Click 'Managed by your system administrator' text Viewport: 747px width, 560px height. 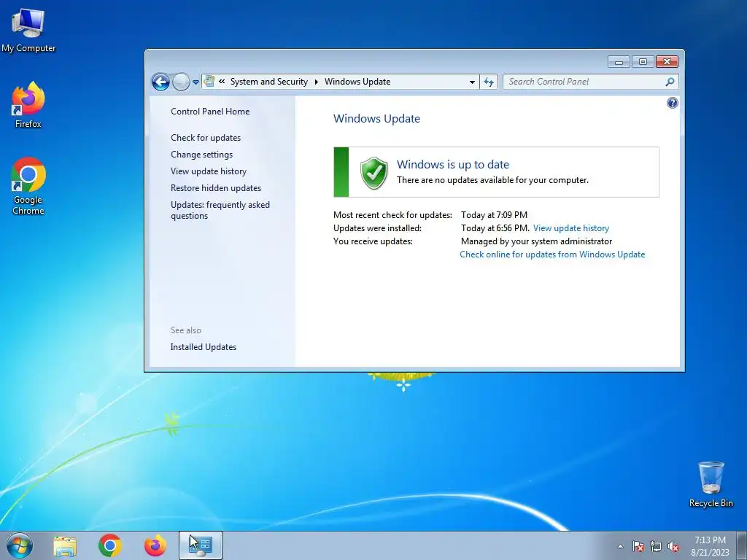click(536, 241)
